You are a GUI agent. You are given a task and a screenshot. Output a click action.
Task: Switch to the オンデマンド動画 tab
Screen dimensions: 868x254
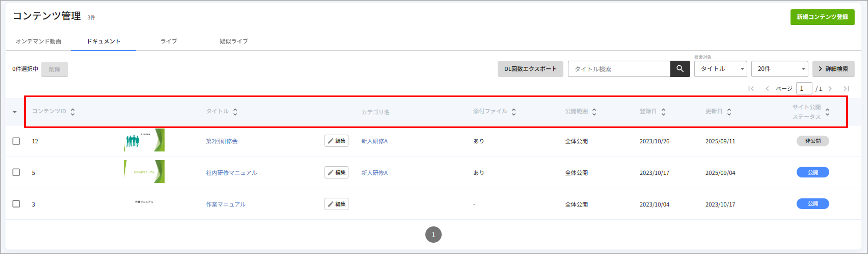[38, 41]
